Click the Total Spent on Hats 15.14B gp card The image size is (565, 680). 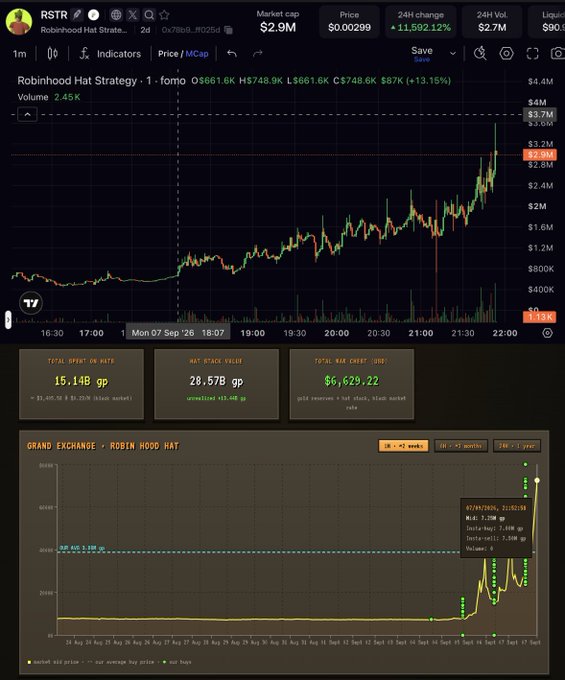point(82,384)
